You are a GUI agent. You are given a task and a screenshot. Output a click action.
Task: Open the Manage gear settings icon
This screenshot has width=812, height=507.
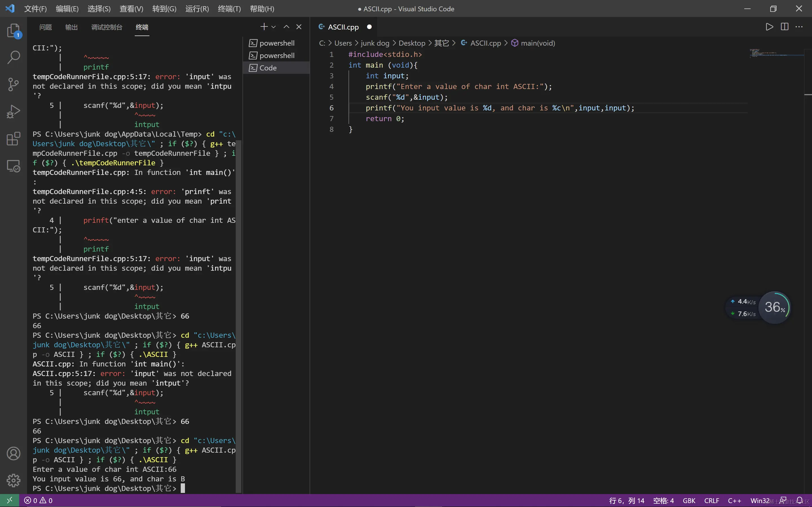coord(14,480)
